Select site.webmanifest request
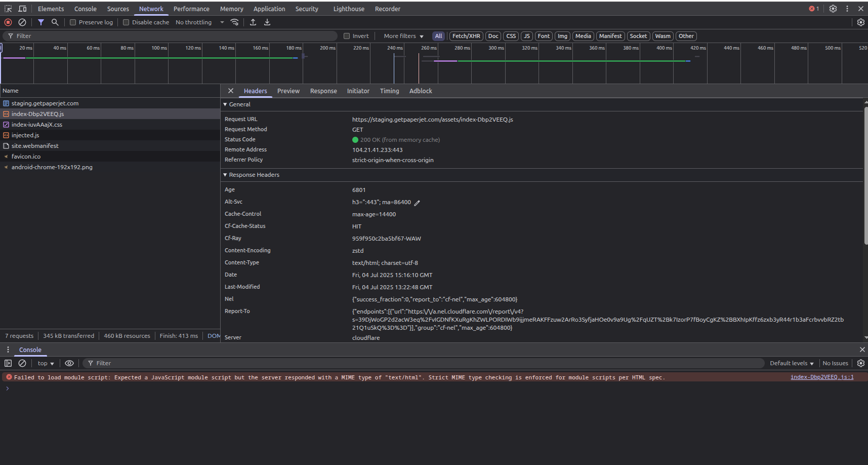This screenshot has width=868, height=465. point(110,146)
